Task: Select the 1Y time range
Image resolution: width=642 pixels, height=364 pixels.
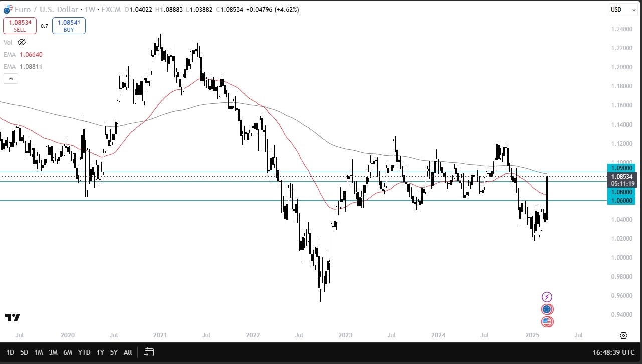Action: [x=100, y=352]
